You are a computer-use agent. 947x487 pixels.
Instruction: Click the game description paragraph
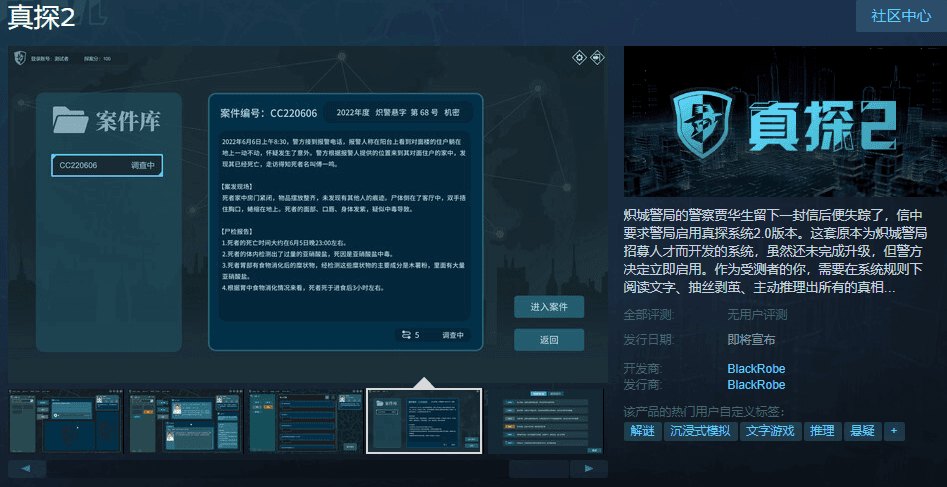pyautogui.click(x=775, y=251)
